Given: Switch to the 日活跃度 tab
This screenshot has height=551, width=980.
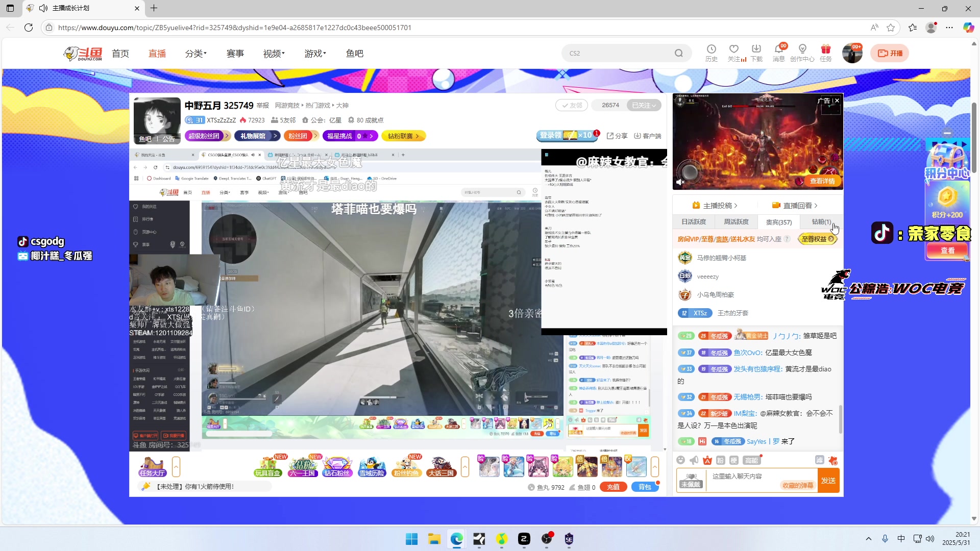Looking at the screenshot, I should point(694,222).
